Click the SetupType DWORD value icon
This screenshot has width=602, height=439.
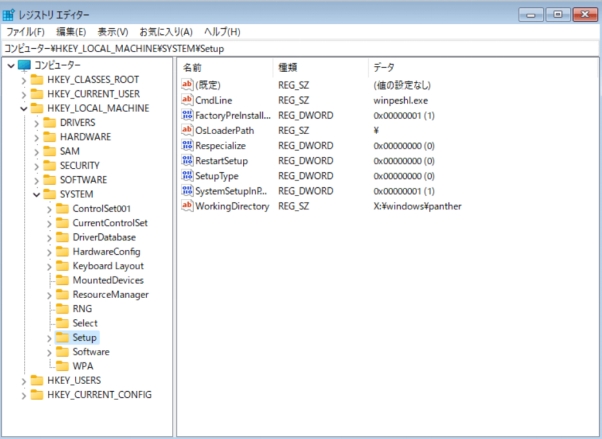click(x=187, y=176)
